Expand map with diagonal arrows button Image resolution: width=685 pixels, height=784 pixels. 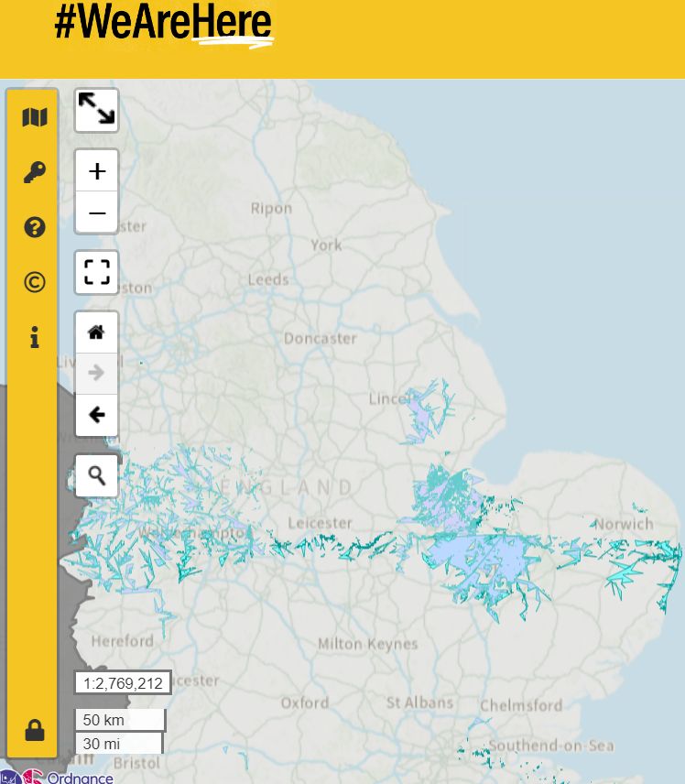[x=96, y=110]
